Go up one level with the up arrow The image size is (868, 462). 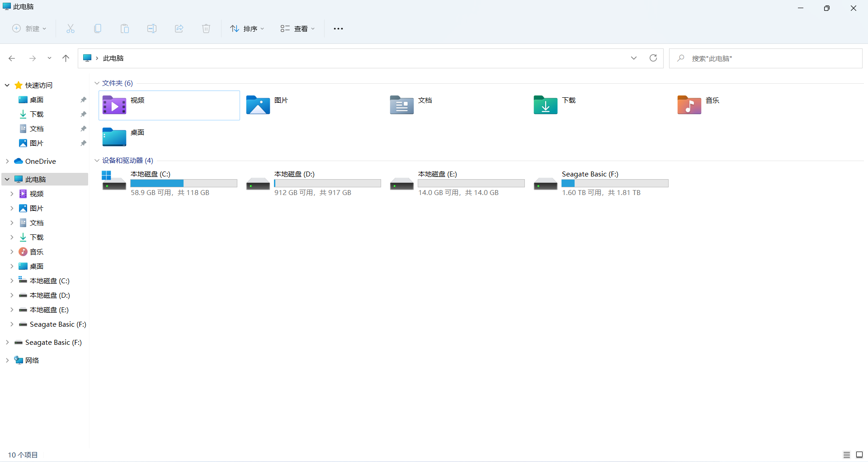click(66, 58)
